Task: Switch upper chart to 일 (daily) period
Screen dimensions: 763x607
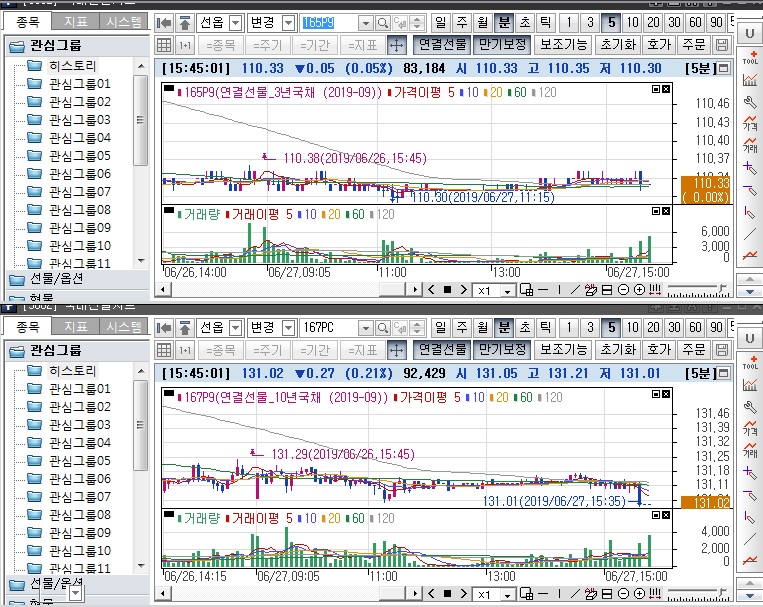Action: pyautogui.click(x=441, y=22)
